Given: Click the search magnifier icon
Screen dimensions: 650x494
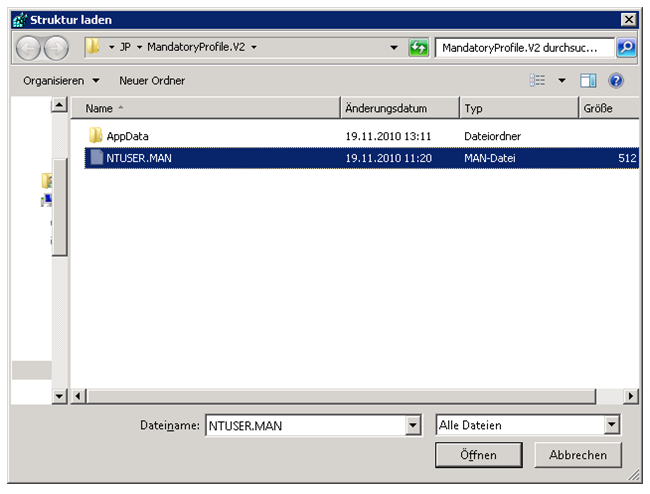Looking at the screenshot, I should [625, 48].
